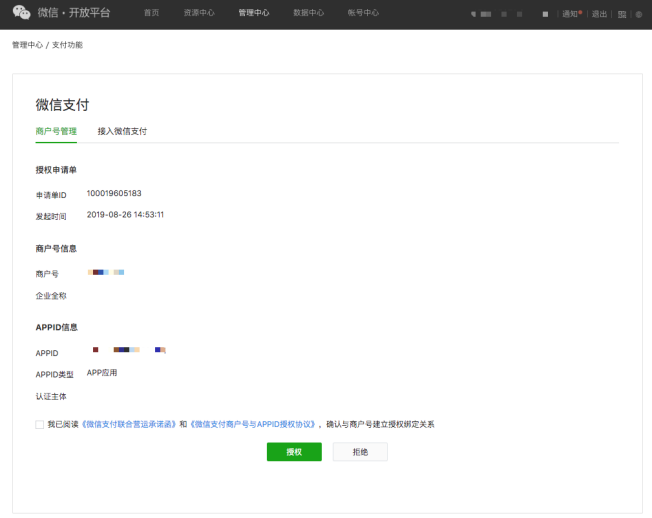Click the 授权申请单 section heading
Viewport: 652px width, 518px height.
coord(56,170)
